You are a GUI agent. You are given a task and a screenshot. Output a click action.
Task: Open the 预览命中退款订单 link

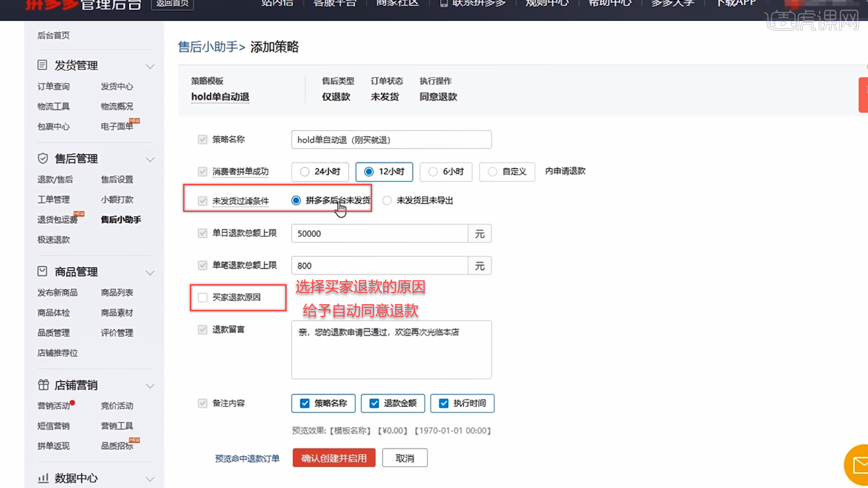pos(247,459)
